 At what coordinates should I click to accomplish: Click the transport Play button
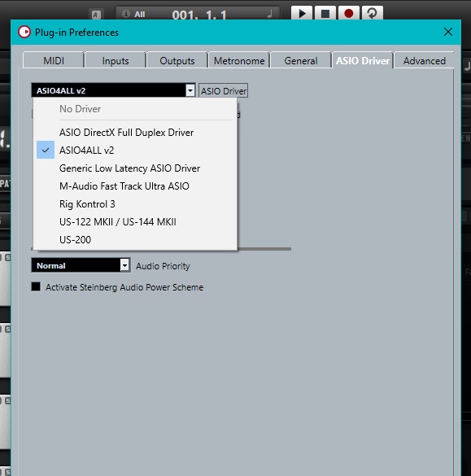pos(302,13)
